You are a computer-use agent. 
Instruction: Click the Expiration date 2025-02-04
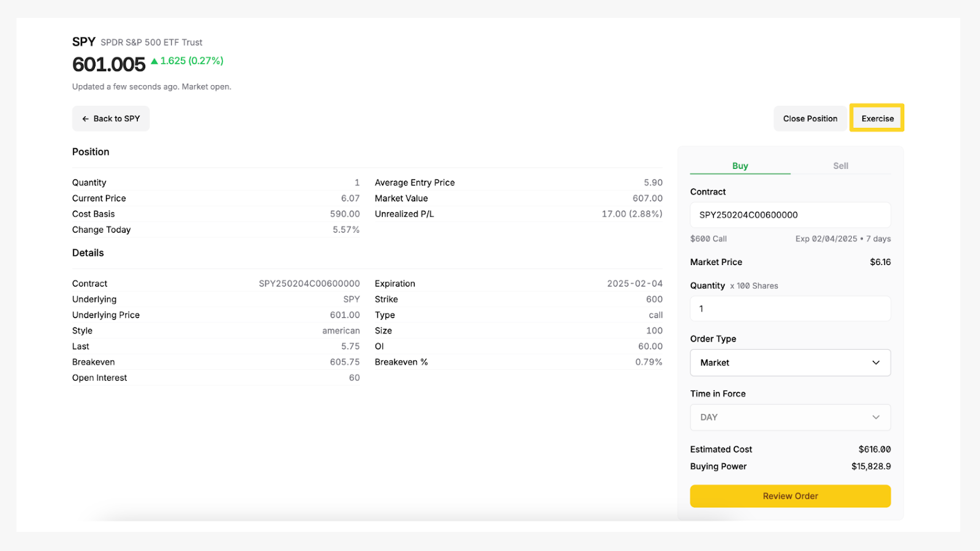[x=635, y=283]
